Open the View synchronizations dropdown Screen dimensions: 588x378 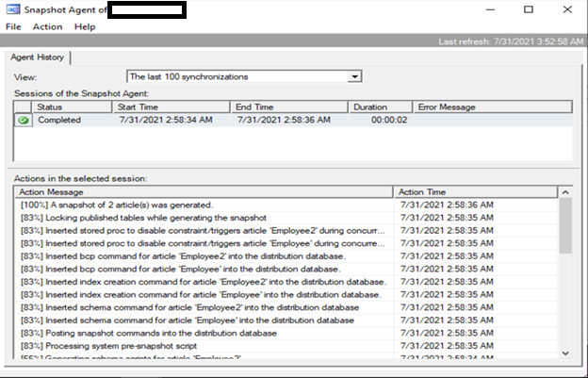[x=244, y=76]
